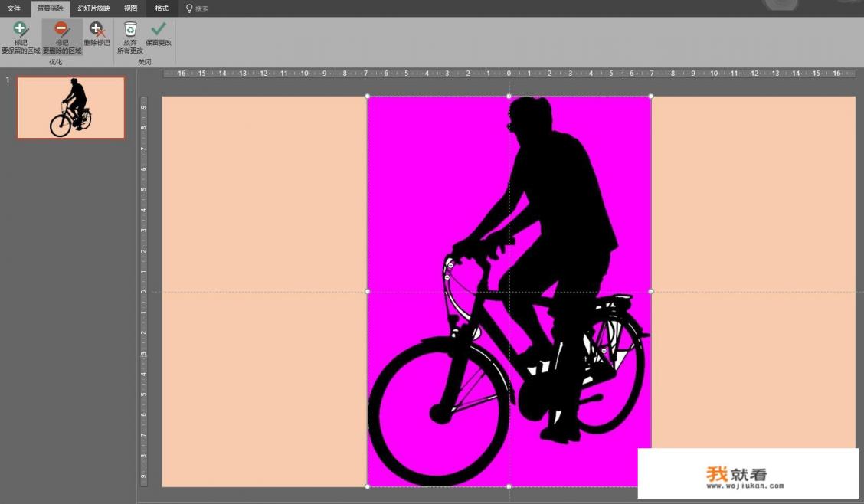
Task: Click the front bicycle wheel in the picture
Action: coord(439,412)
